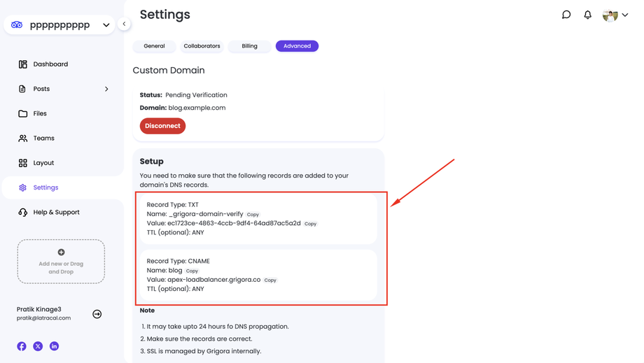Open the LinkedIn social icon
This screenshot has width=644, height=363.
pyautogui.click(x=54, y=346)
